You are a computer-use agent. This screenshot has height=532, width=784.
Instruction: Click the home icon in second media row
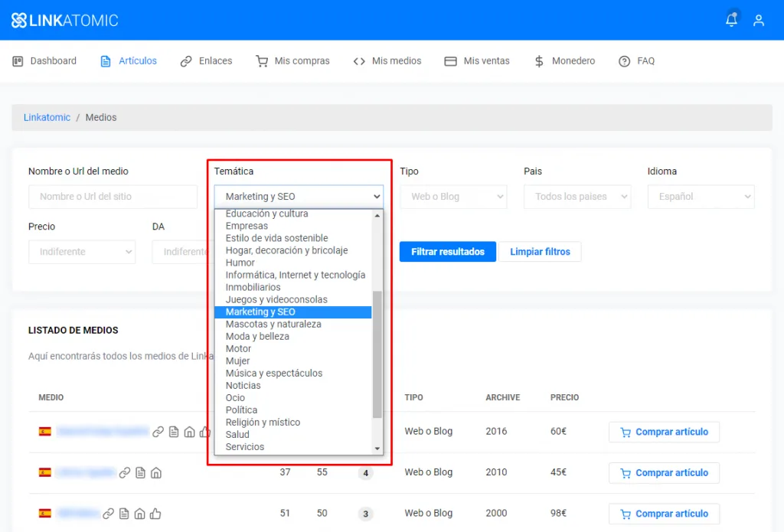coord(156,473)
